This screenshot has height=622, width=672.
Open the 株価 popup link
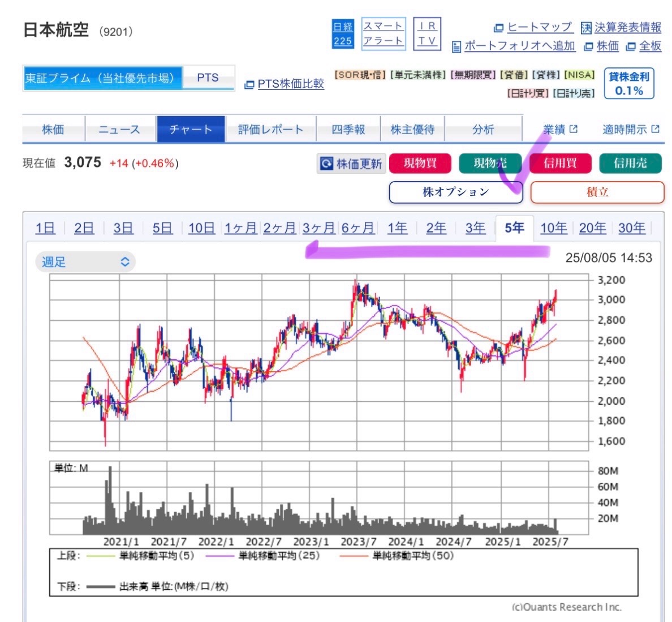pos(602,46)
